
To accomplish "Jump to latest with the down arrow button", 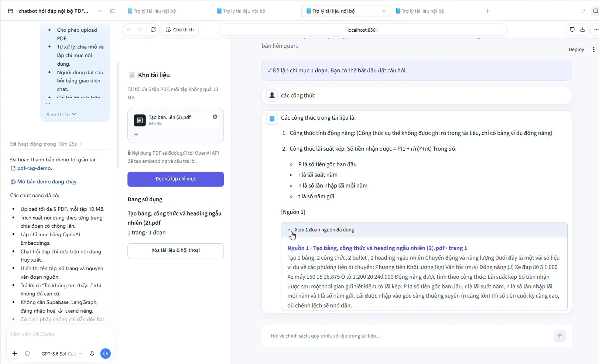I will tap(60, 311).
